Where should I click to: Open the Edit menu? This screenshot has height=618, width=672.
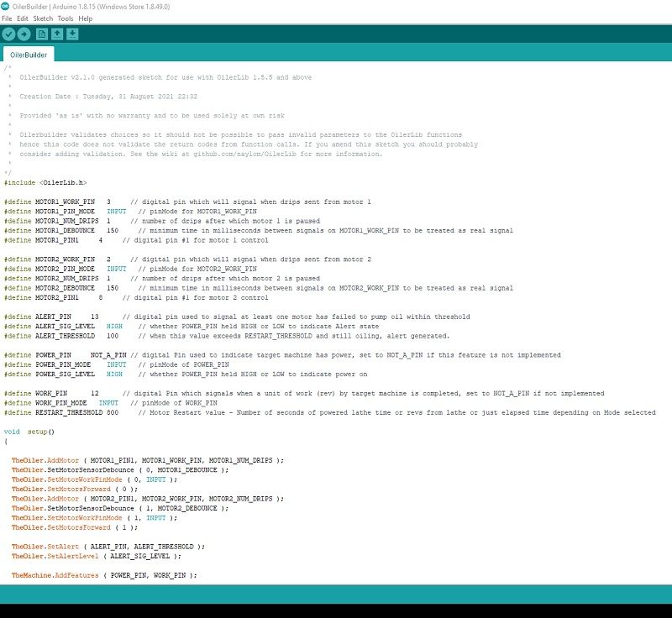tap(23, 18)
